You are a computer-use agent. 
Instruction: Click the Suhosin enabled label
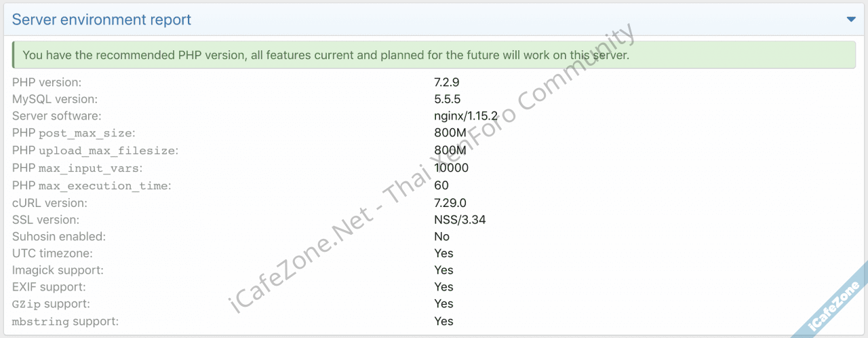click(x=59, y=236)
